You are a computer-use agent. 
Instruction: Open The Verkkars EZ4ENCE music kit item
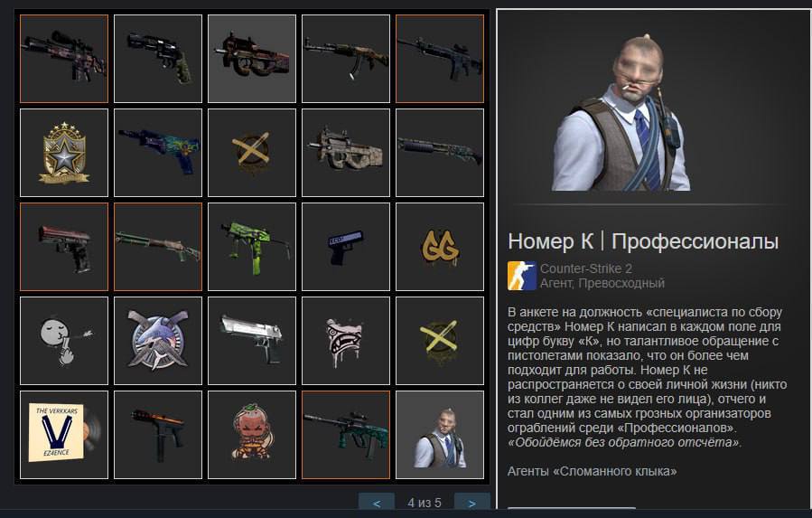coord(64,435)
